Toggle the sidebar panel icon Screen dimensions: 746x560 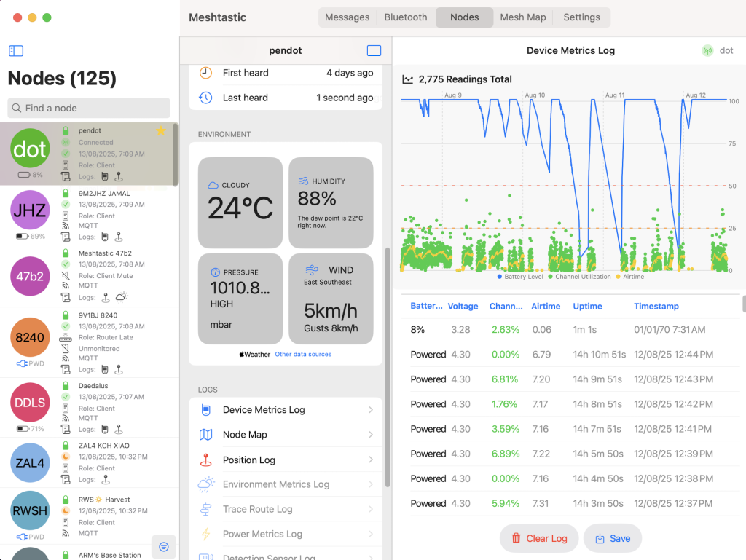16,50
